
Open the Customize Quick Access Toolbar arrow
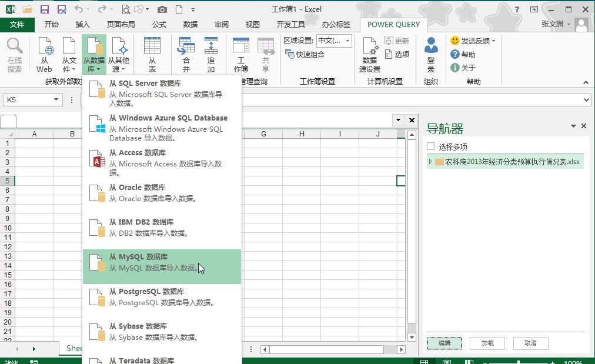pos(193,10)
